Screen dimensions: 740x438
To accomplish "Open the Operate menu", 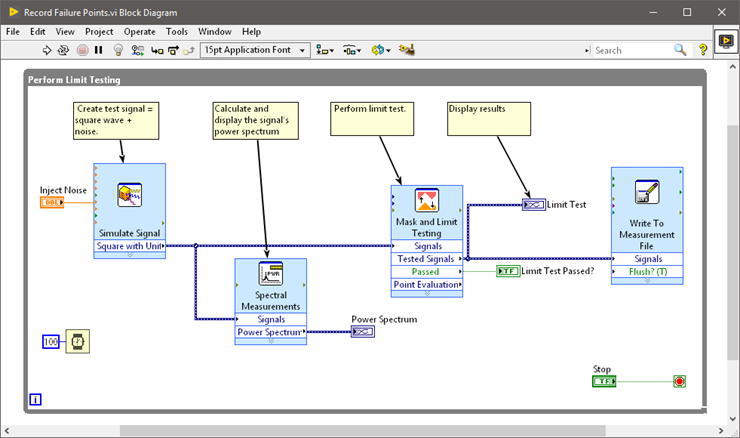I will click(139, 31).
